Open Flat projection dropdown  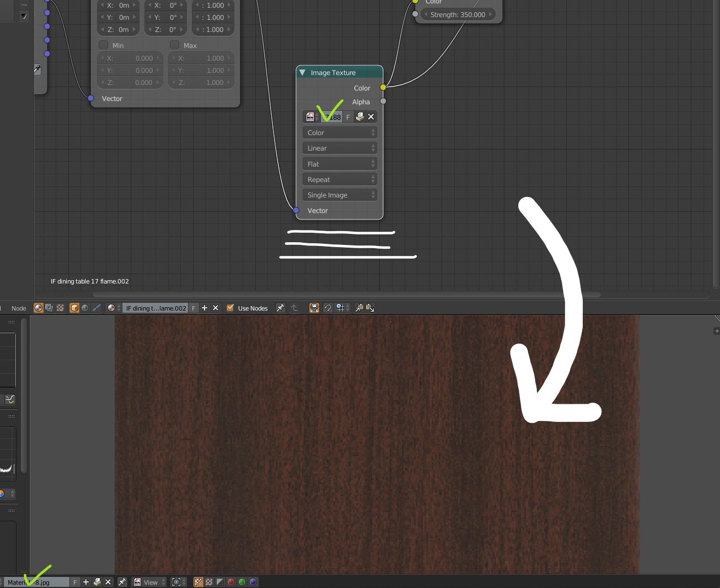(340, 164)
